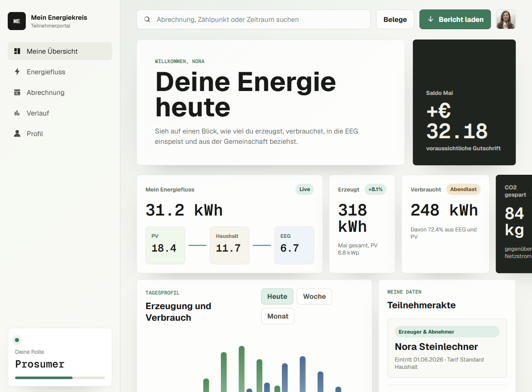Image resolution: width=532 pixels, height=392 pixels.
Task: Click the Deine Energie heute heading
Action: [245, 94]
